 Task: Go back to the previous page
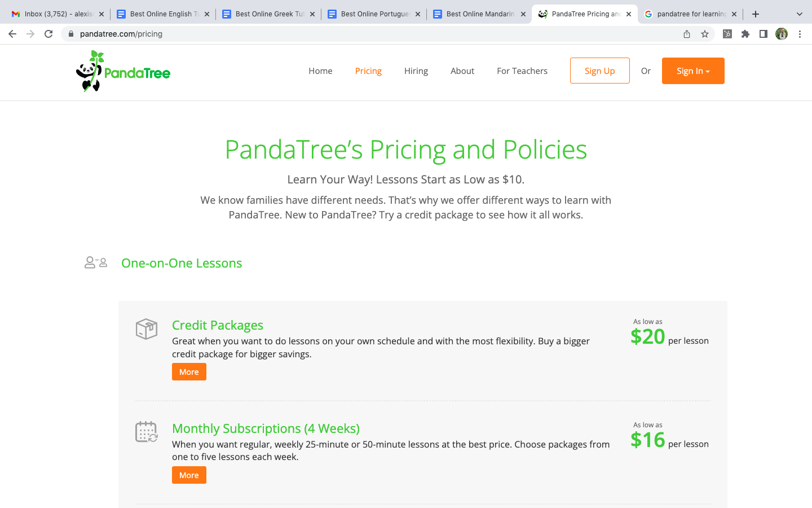[12, 34]
